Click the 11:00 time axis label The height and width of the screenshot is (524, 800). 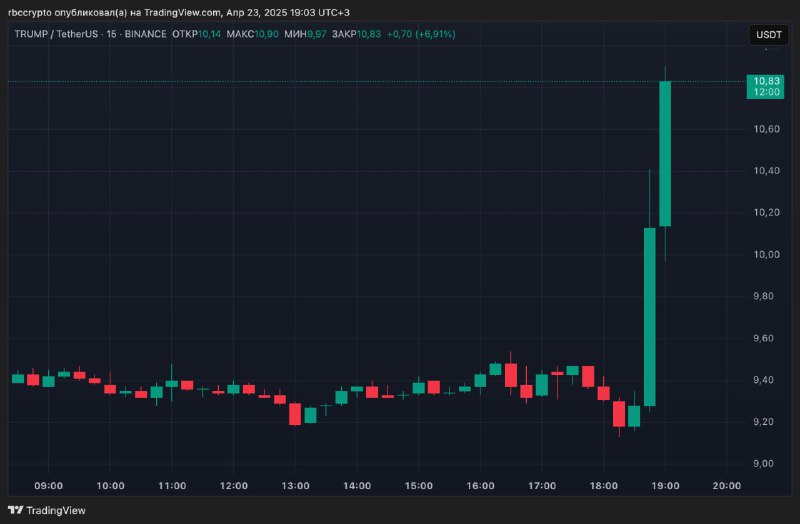click(172, 486)
